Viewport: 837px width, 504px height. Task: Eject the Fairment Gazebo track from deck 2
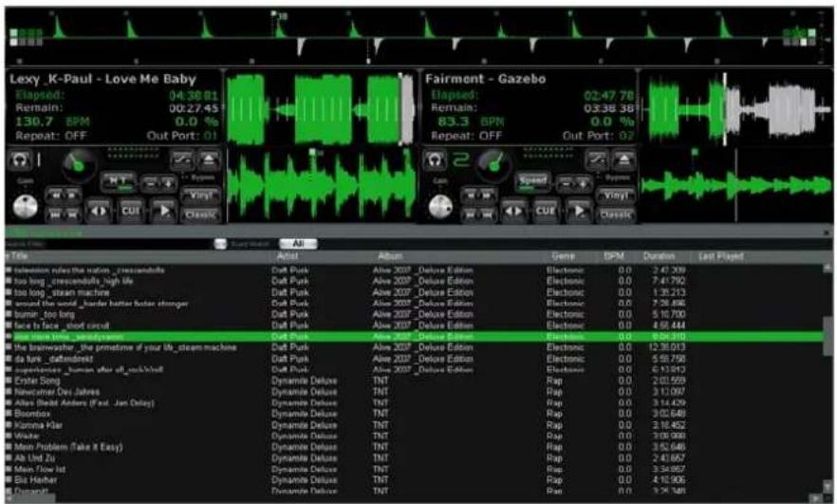click(624, 159)
